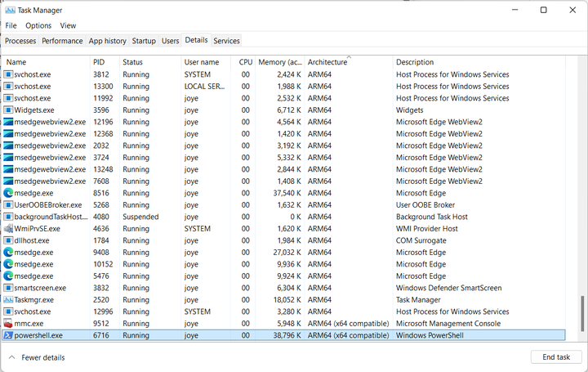
Task: Sort by the Name column header
Action: coord(46,62)
